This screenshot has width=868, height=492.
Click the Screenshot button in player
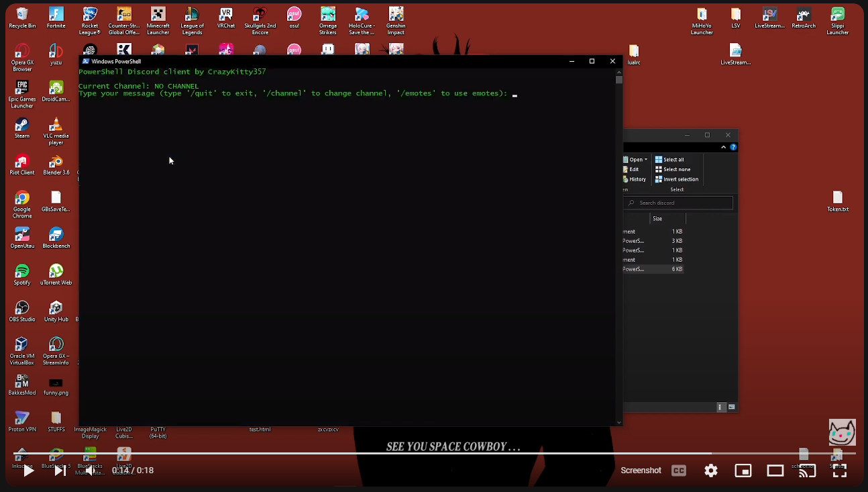point(641,471)
